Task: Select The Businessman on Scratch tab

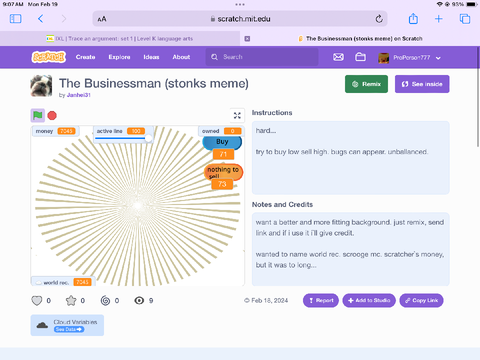Action: 360,39
